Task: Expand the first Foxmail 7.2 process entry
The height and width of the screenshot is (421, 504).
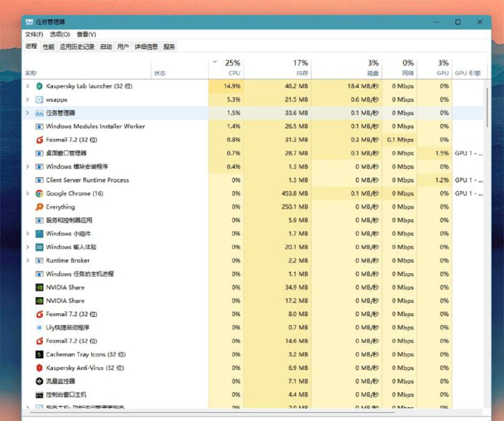Action: (27, 139)
